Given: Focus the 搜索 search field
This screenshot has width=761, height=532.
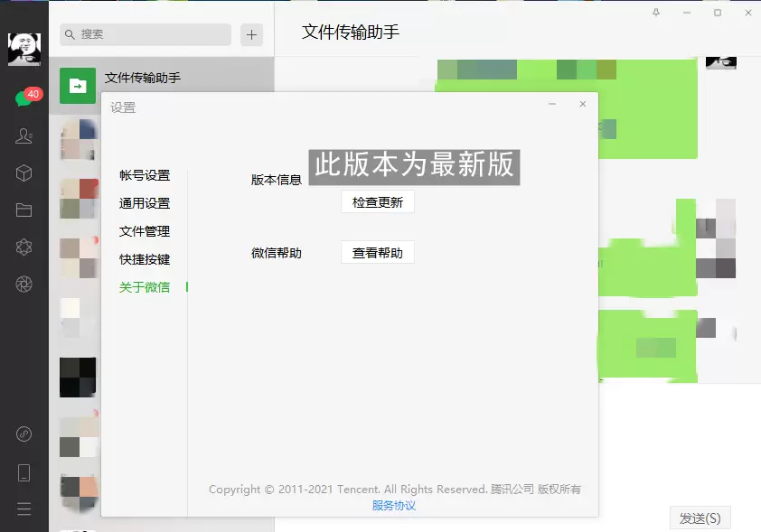Looking at the screenshot, I should pos(146,34).
